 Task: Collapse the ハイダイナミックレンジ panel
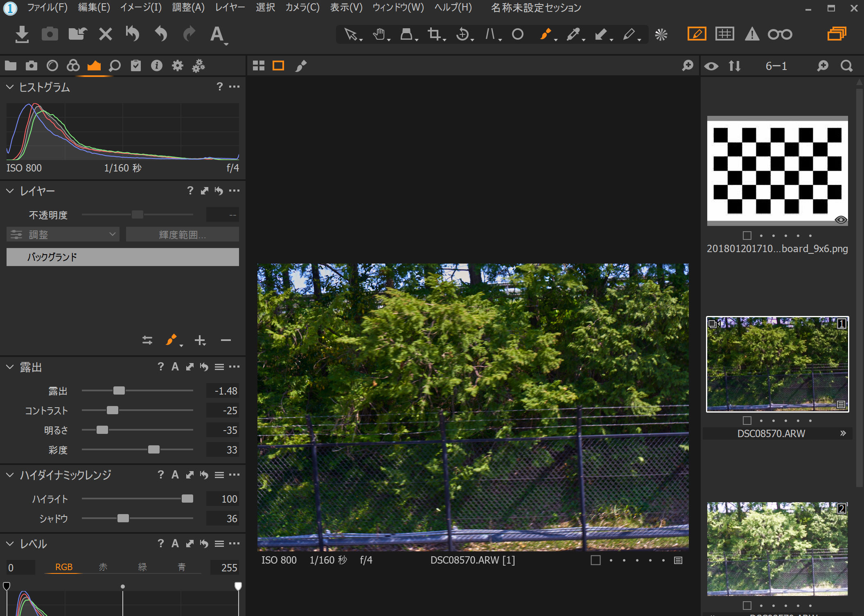(x=10, y=475)
